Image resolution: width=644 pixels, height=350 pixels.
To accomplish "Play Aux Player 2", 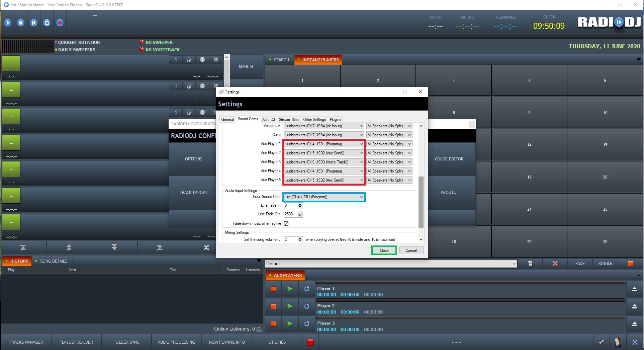I will [290, 306].
